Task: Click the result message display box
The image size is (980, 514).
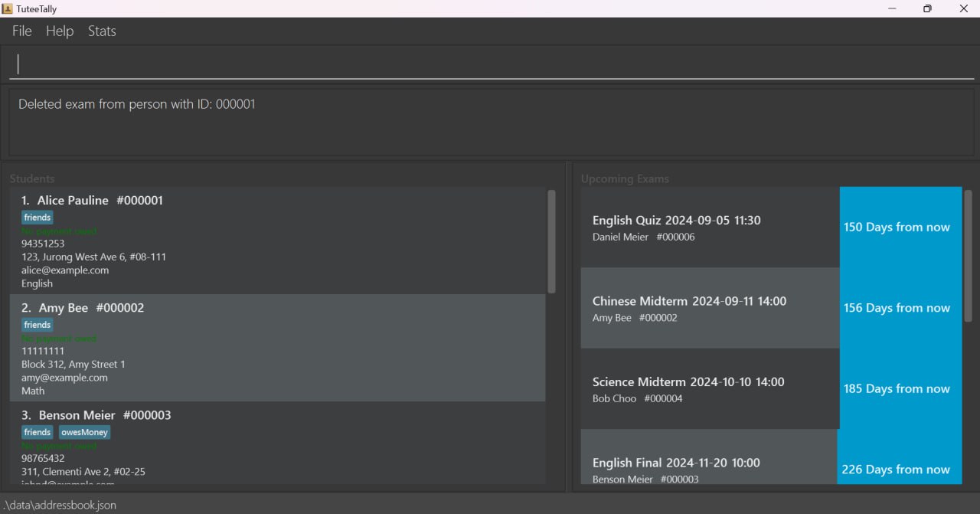Action: pyautogui.click(x=490, y=123)
